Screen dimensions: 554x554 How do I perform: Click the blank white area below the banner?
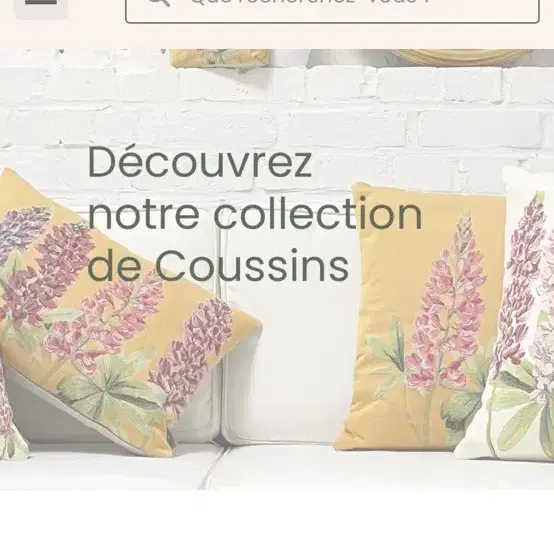click(x=277, y=522)
